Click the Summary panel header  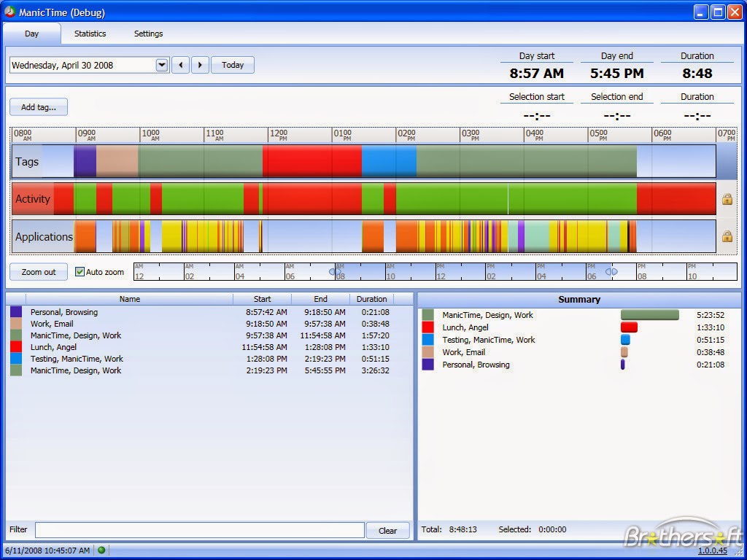[578, 299]
